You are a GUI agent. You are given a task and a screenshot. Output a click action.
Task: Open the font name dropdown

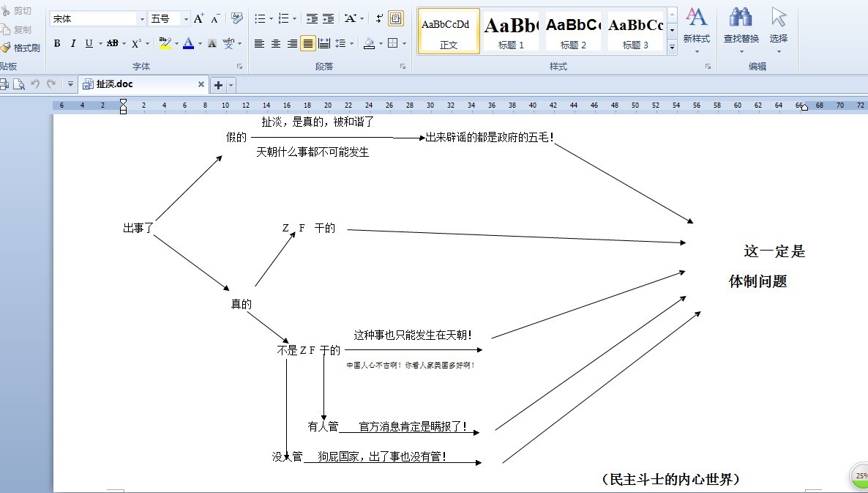(142, 19)
